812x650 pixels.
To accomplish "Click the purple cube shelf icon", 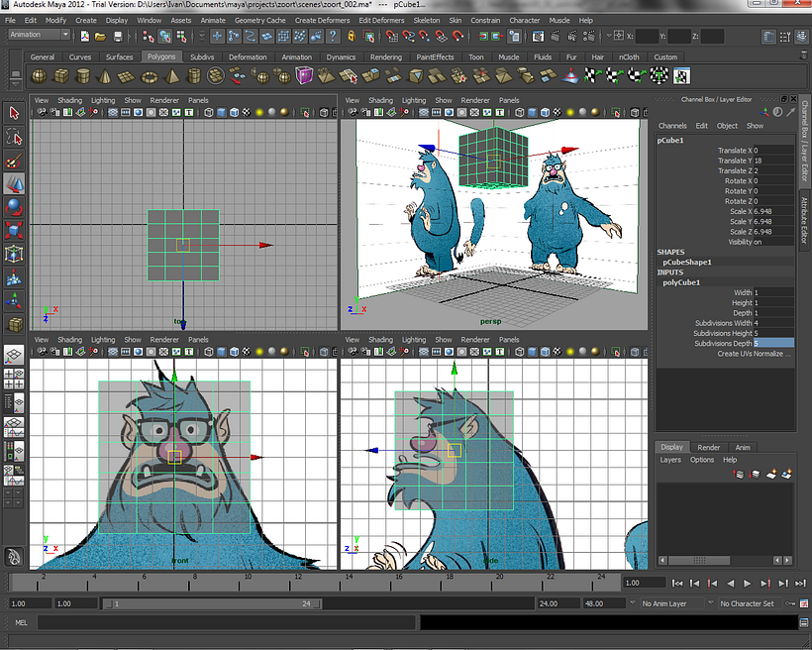I will [305, 76].
